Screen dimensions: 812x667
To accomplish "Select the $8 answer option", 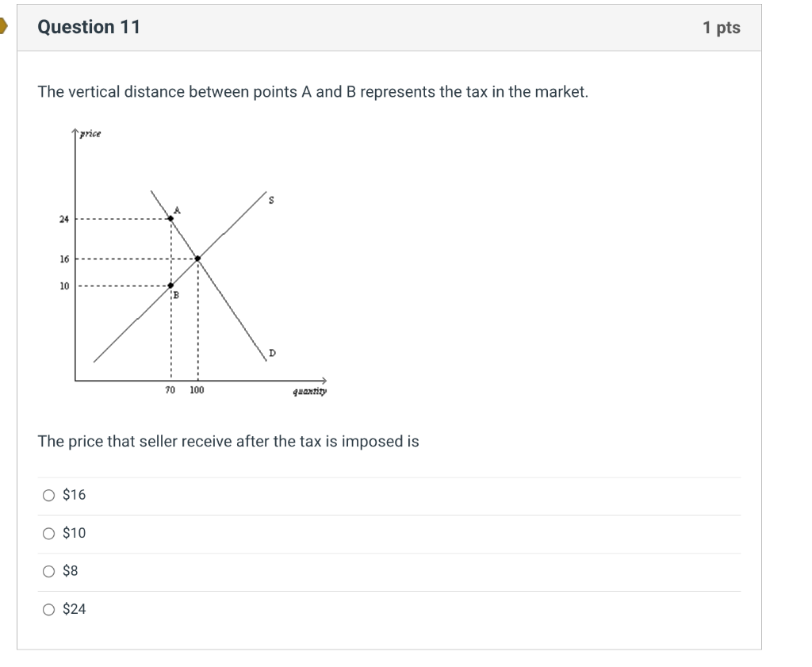I will click(50, 571).
